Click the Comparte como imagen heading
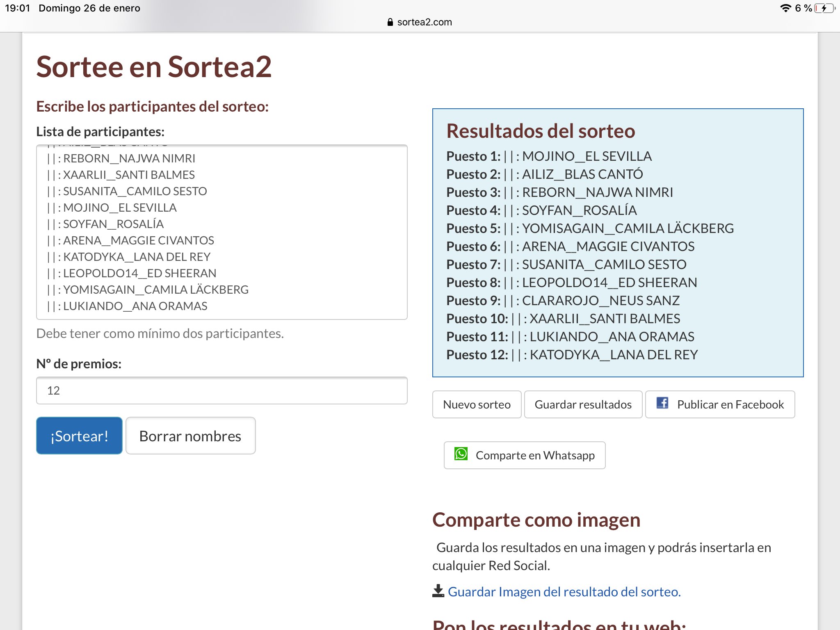The image size is (840, 630). click(x=536, y=520)
